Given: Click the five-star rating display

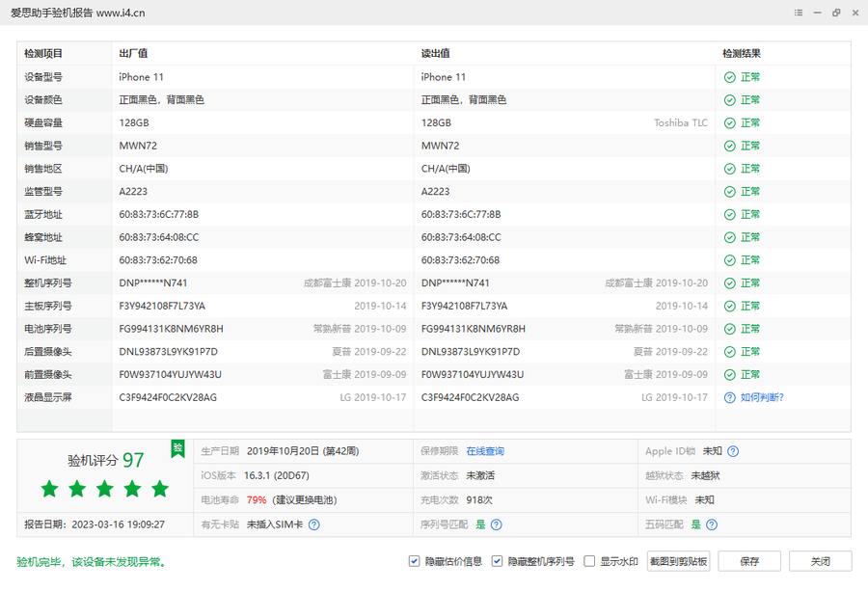Looking at the screenshot, I should pos(104,489).
